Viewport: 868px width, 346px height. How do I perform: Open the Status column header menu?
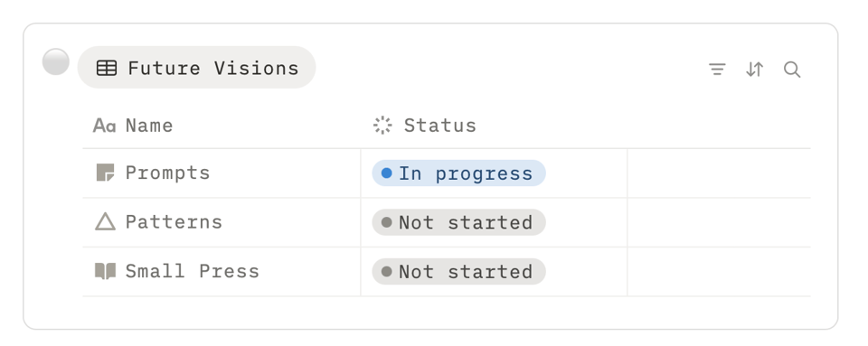(x=494, y=126)
